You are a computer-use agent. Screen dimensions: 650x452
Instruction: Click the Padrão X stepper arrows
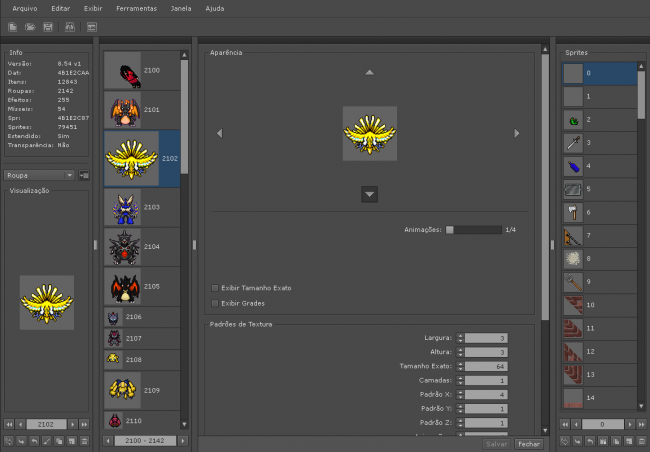coord(460,394)
